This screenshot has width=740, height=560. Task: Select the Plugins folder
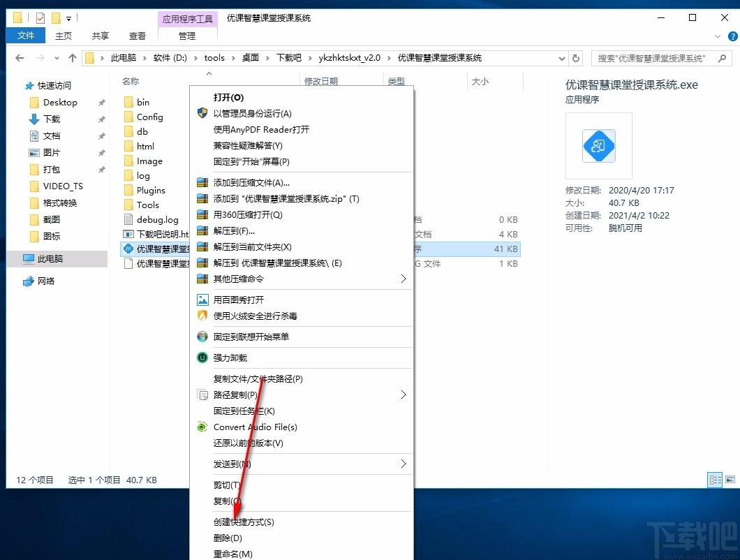point(151,191)
